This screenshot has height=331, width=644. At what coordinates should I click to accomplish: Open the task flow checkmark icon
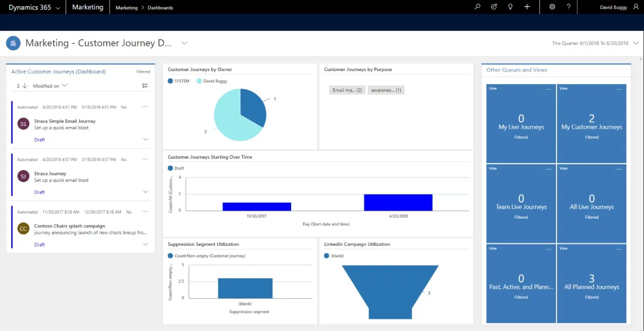(x=494, y=7)
